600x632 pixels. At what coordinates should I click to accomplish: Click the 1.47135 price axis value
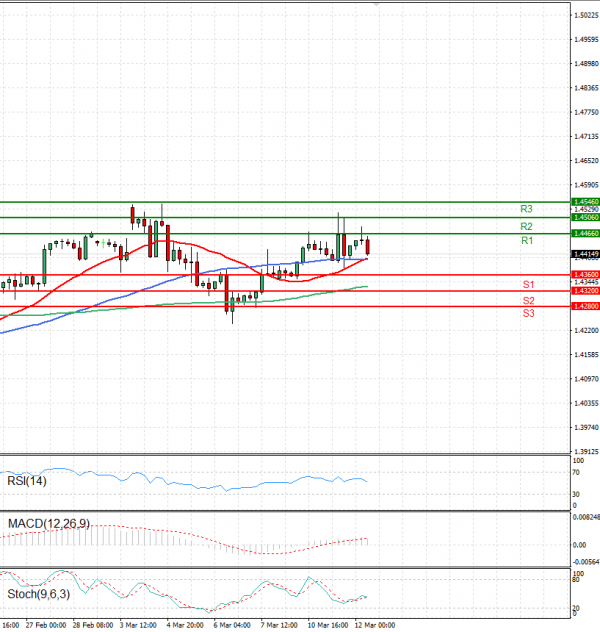tap(586, 137)
